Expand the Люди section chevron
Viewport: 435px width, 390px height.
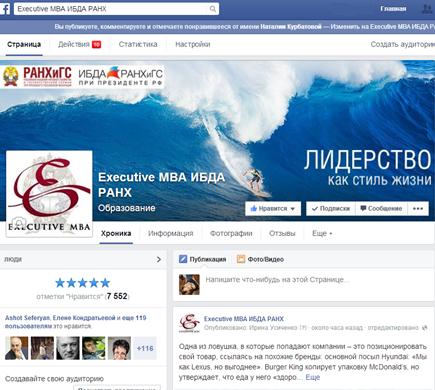pos(159,259)
